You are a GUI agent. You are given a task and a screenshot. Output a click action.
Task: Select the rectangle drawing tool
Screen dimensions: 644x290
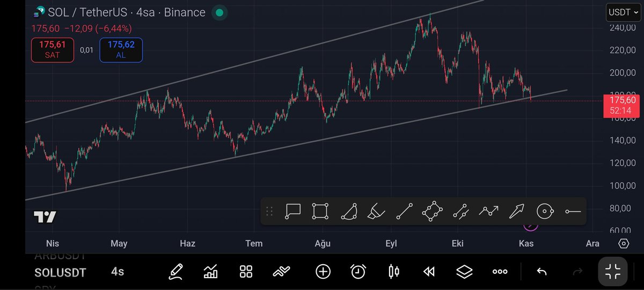[x=320, y=211]
